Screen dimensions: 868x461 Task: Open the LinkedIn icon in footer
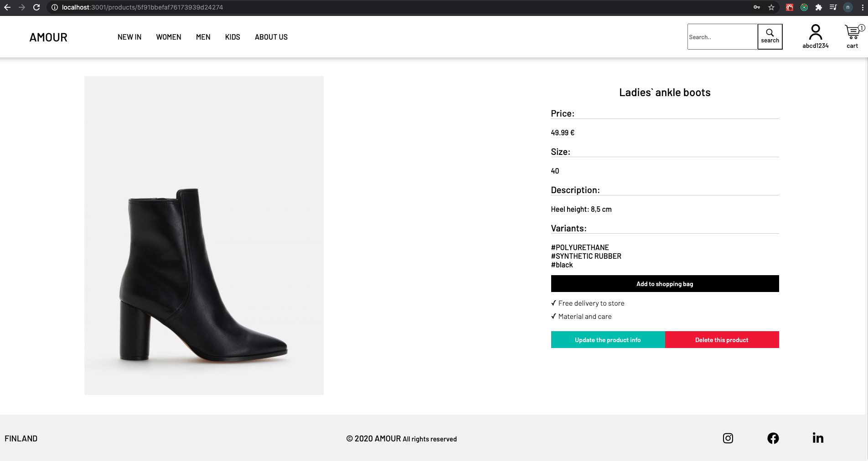coord(818,438)
